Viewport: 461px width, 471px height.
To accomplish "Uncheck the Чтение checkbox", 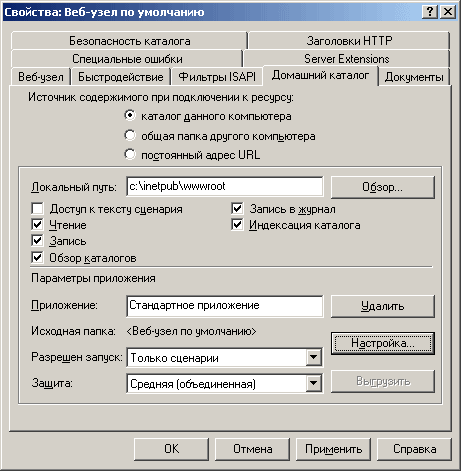I will coord(37,225).
